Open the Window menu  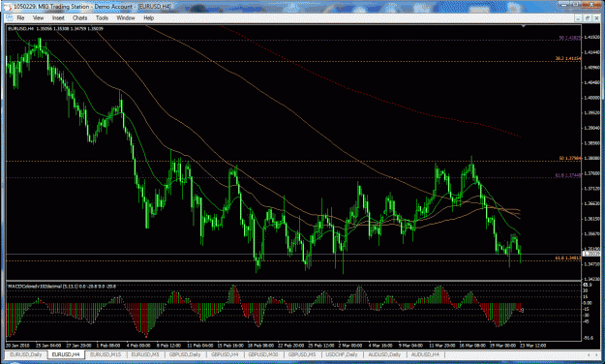(x=126, y=17)
